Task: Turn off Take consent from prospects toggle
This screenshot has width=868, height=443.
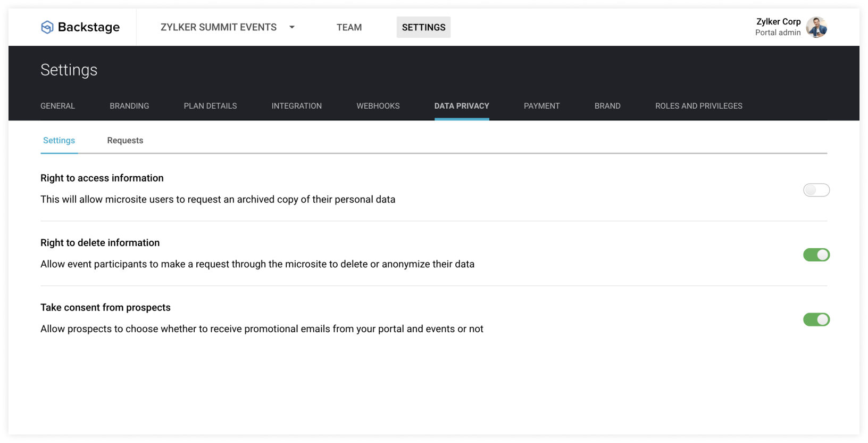Action: [x=816, y=319]
